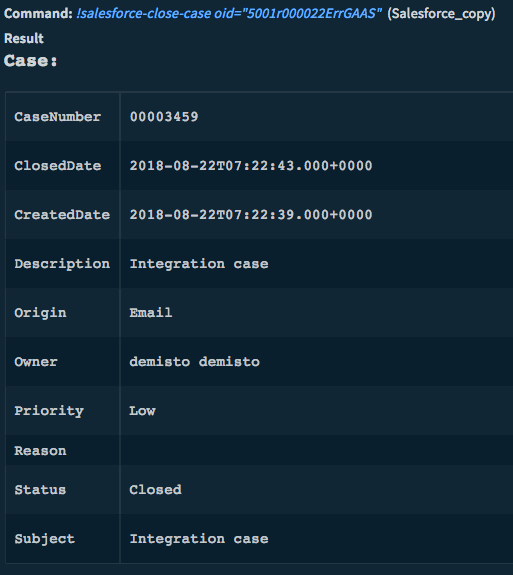Image resolution: width=513 pixels, height=575 pixels.
Task: Click the Subject field label
Action: [44, 539]
